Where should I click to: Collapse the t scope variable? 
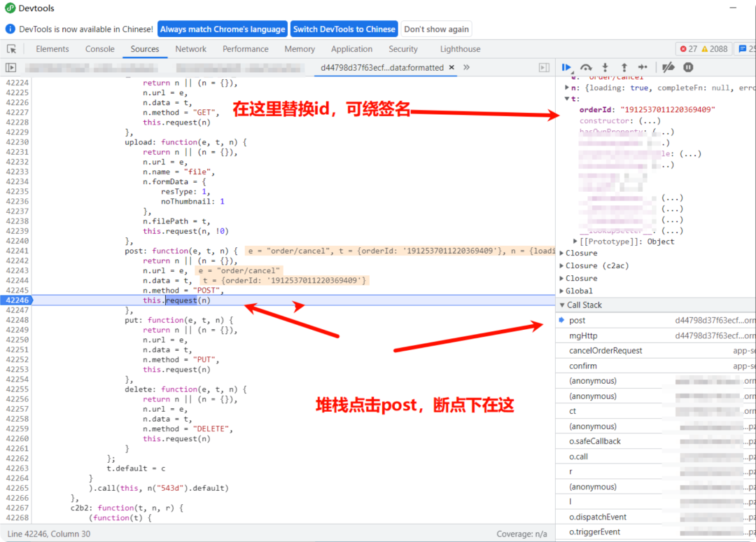(x=567, y=99)
